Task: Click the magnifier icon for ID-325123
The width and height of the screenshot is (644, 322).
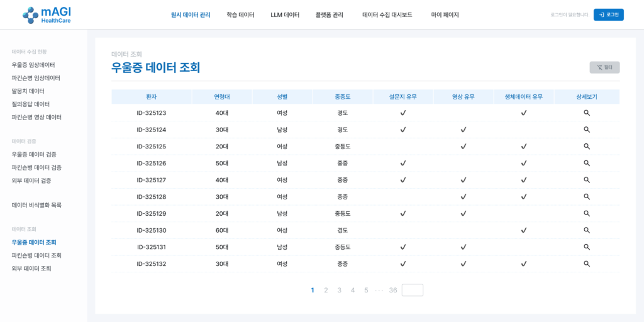Action: tap(586, 113)
